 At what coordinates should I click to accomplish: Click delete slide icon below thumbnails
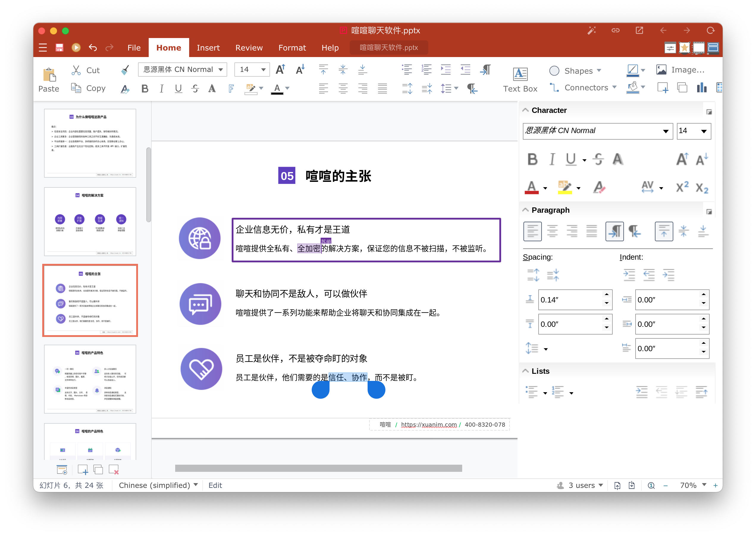[114, 469]
